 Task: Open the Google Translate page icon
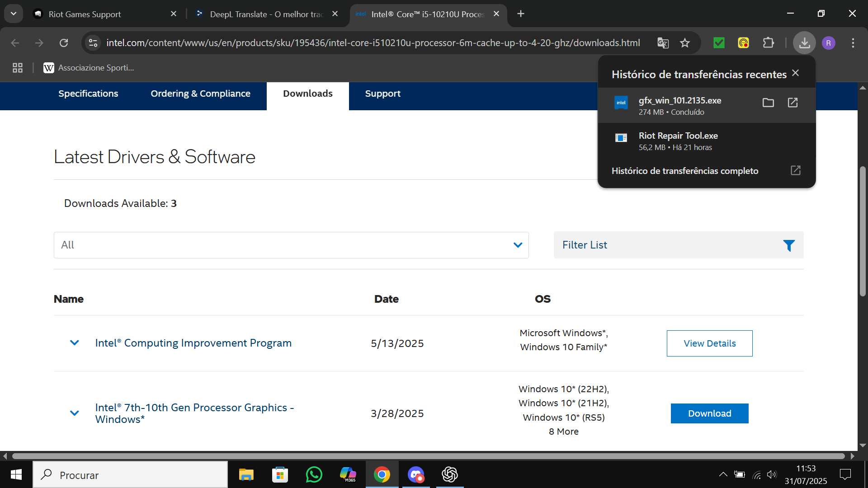(663, 43)
